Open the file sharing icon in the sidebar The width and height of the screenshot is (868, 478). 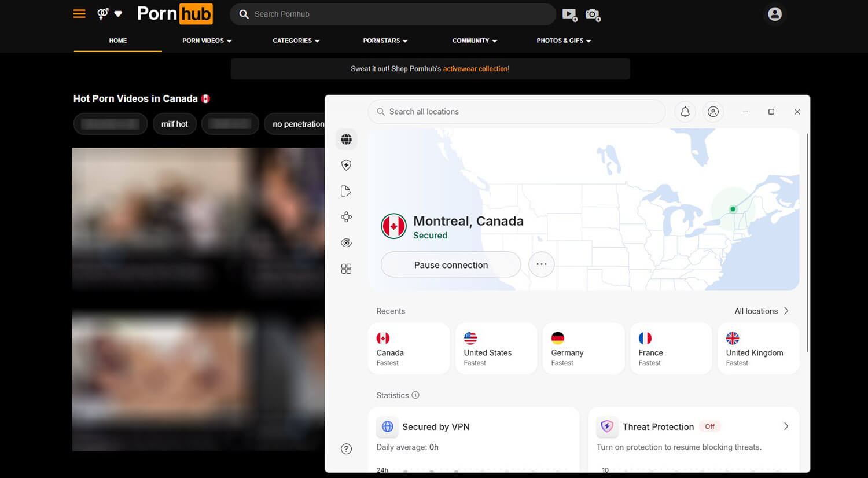(346, 191)
